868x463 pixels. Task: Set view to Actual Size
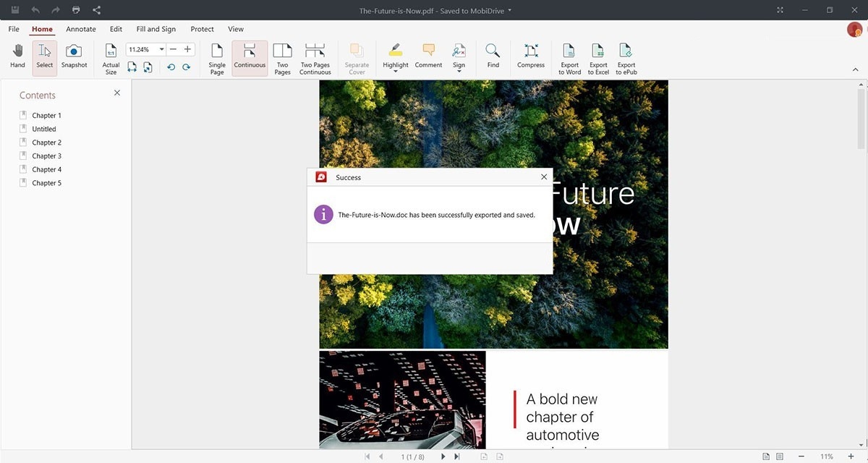point(111,59)
